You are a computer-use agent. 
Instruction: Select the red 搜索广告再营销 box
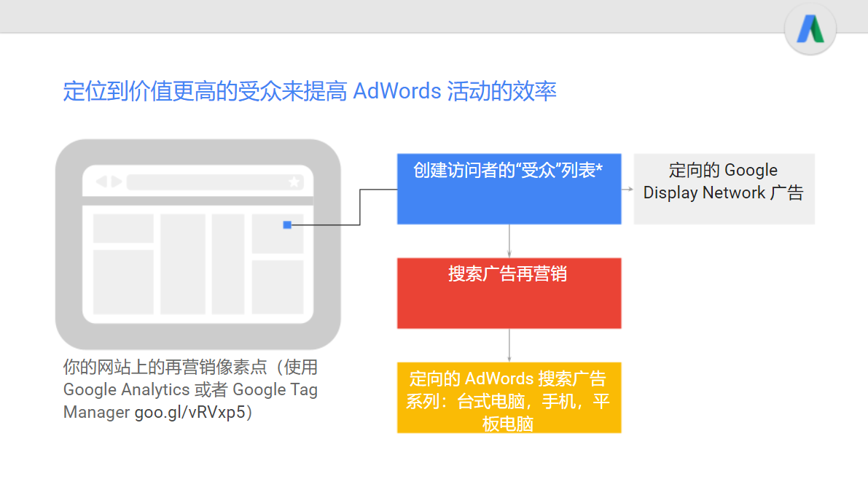[509, 293]
